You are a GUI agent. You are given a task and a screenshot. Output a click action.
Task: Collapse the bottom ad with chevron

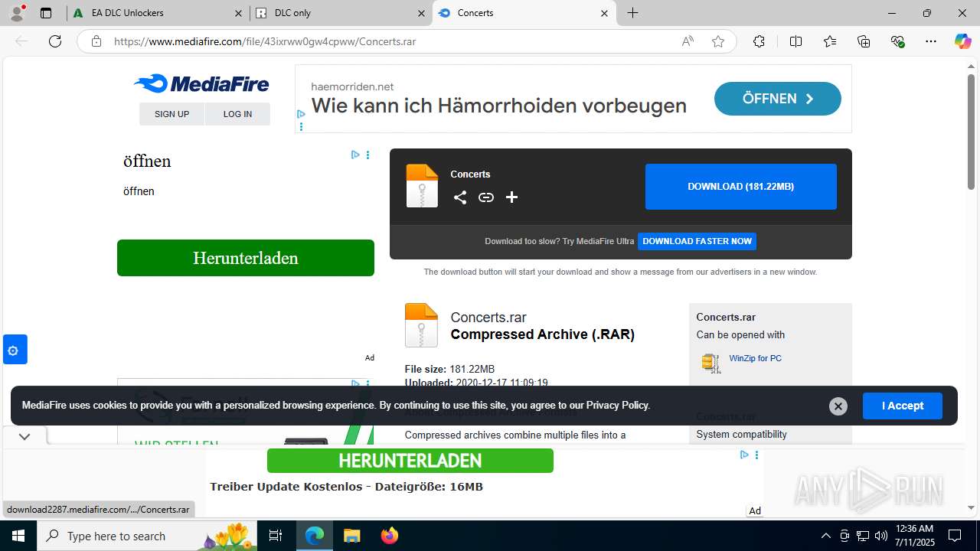pos(24,437)
